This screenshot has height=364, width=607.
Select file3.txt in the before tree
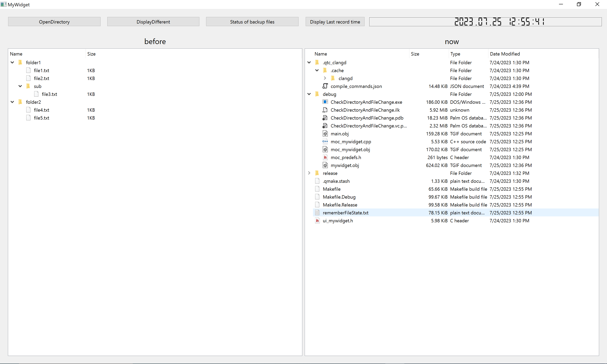click(49, 94)
